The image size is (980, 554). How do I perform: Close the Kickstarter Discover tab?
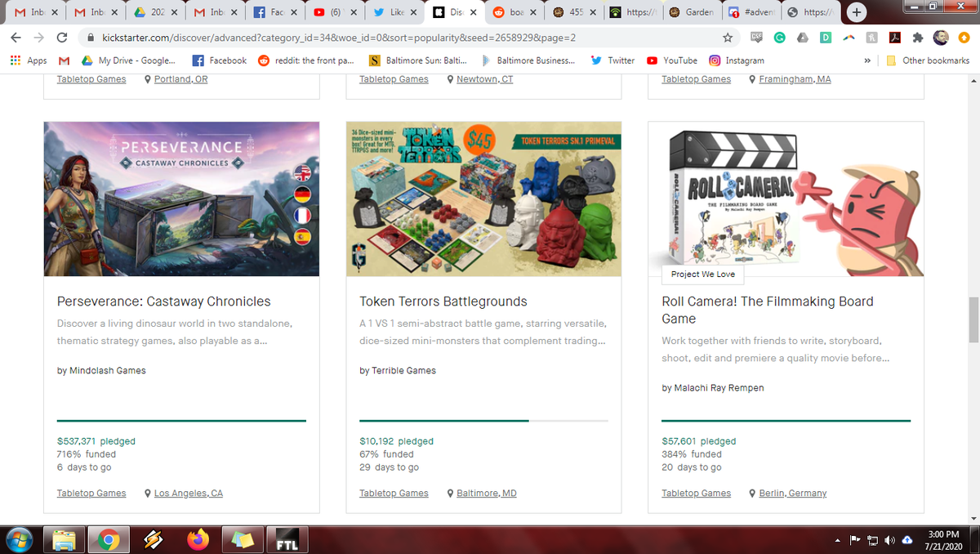pos(473,12)
